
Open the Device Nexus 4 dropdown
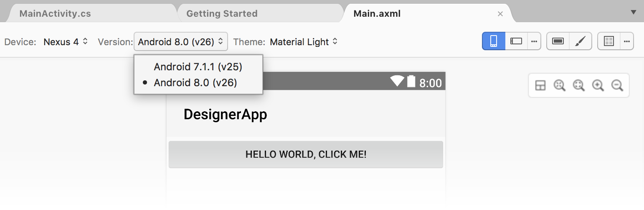[x=66, y=42]
